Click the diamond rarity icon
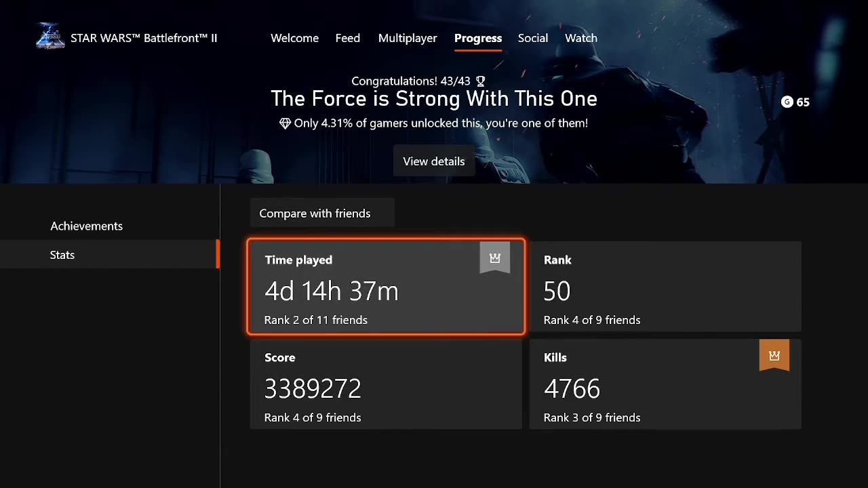The image size is (868, 488). point(285,123)
